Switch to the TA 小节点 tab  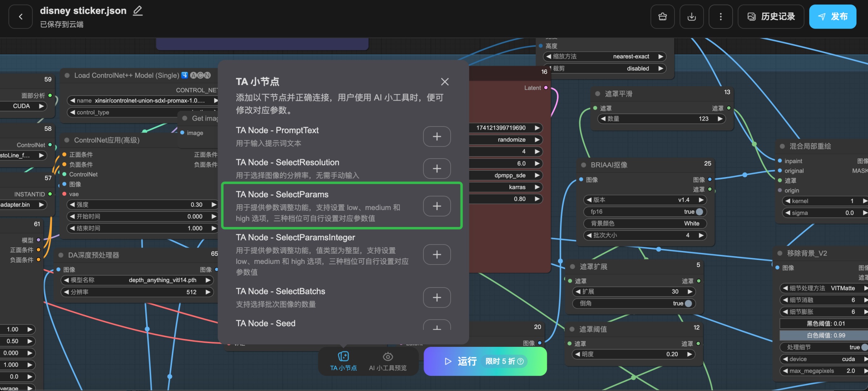point(343,361)
